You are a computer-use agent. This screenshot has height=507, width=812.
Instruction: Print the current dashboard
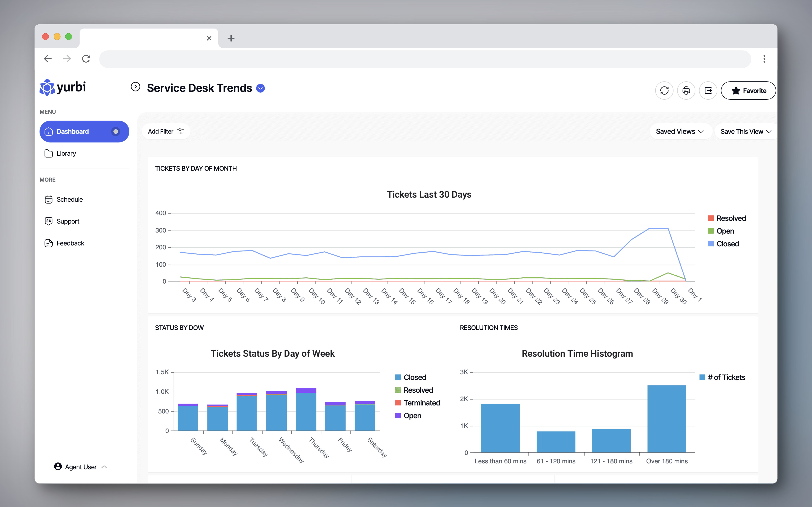[x=686, y=90]
